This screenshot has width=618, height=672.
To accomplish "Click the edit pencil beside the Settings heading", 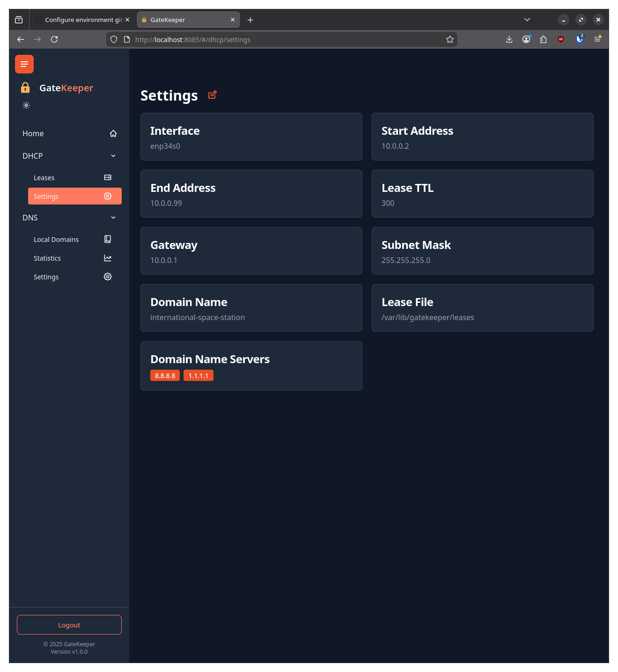I will point(212,95).
